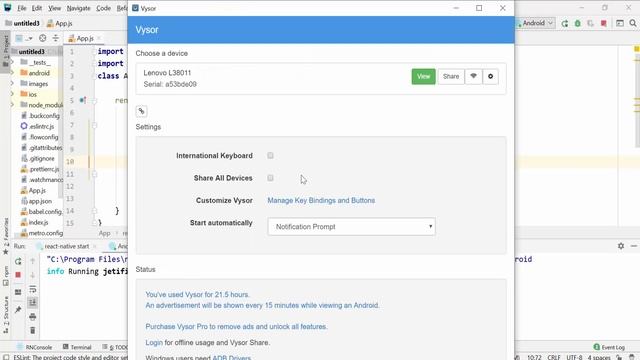Click gutter marker on line 5
Screen dimensions: 640x360
click(x=82, y=100)
